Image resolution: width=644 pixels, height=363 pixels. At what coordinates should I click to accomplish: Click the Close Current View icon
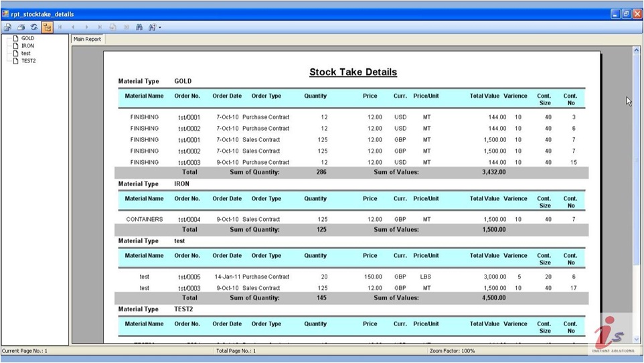tap(126, 27)
